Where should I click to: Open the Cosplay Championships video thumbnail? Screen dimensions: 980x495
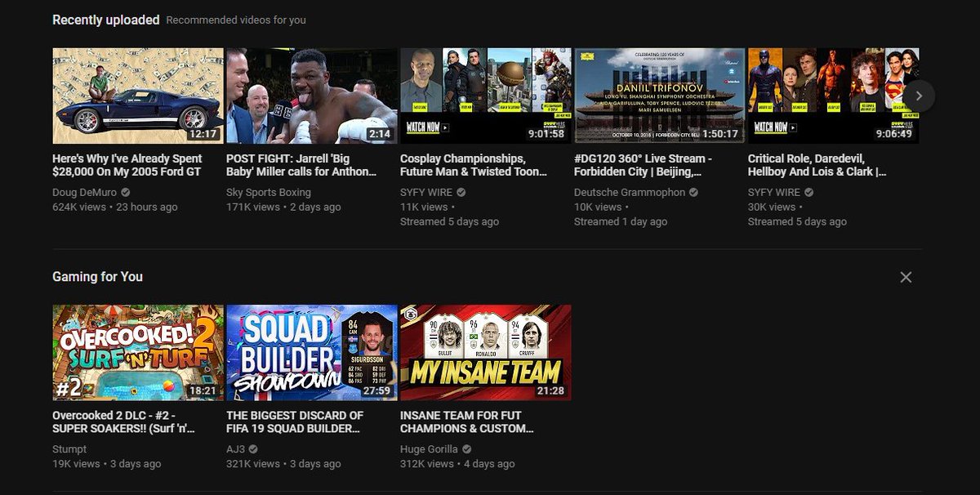point(486,96)
